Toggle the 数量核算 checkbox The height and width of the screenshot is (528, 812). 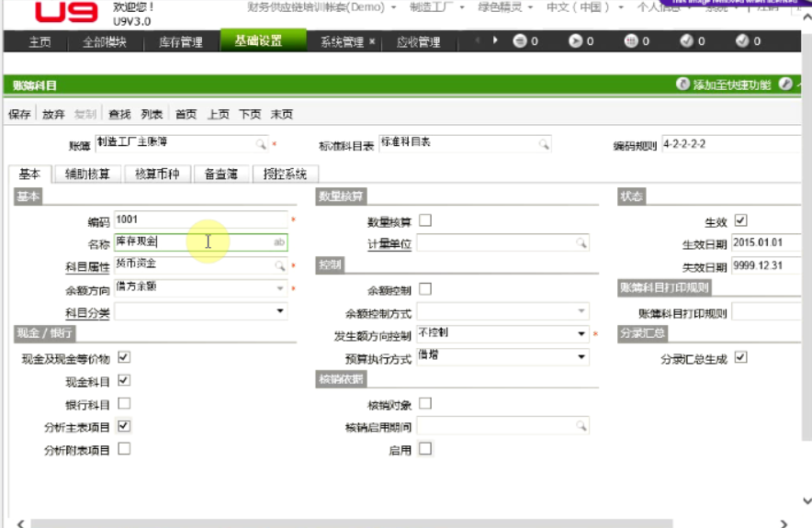tap(425, 220)
